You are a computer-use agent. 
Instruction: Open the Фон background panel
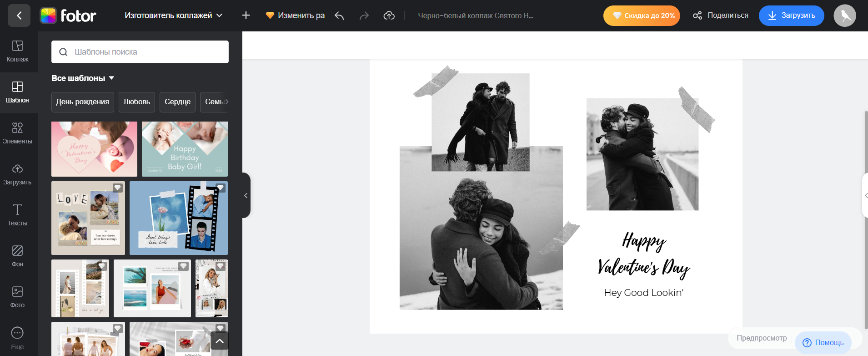point(17,256)
